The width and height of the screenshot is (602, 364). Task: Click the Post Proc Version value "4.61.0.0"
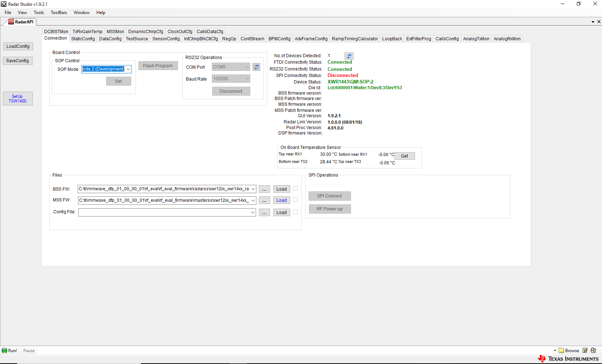tap(336, 128)
